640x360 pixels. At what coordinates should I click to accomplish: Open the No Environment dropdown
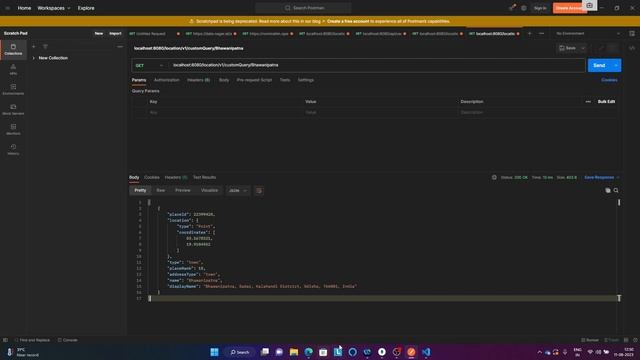588,33
